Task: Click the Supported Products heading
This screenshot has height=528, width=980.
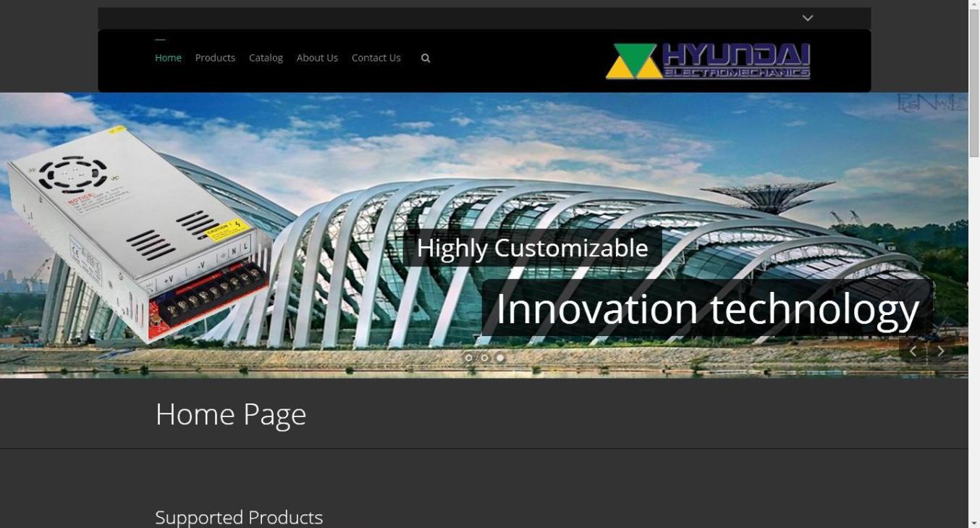Action: tap(239, 517)
